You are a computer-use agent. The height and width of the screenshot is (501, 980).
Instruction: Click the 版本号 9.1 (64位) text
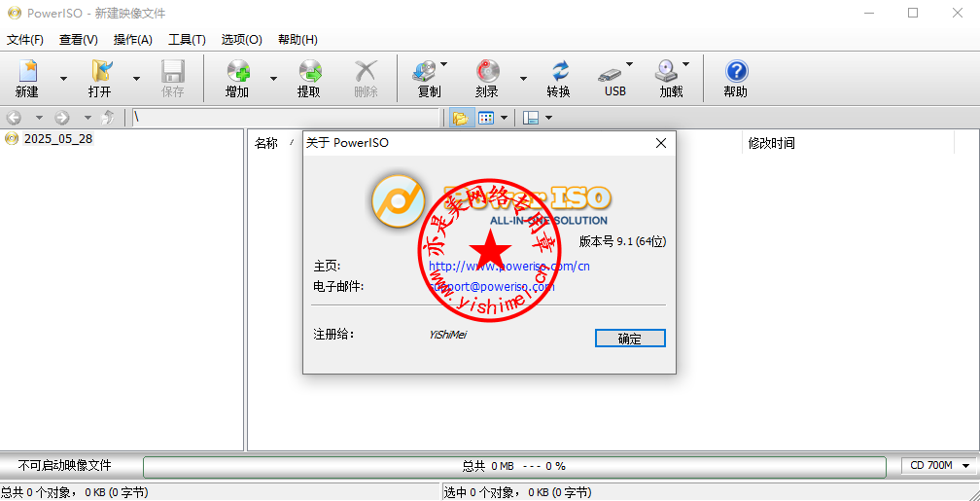(x=622, y=241)
